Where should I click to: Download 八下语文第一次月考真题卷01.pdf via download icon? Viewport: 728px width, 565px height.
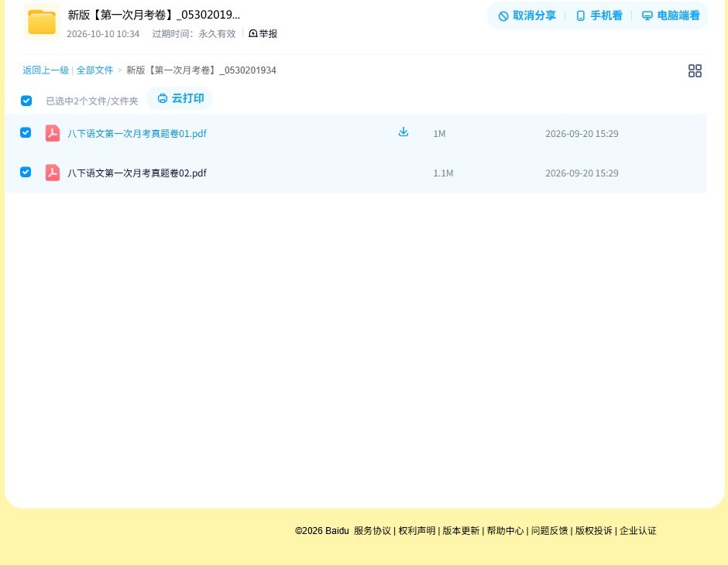pos(403,132)
